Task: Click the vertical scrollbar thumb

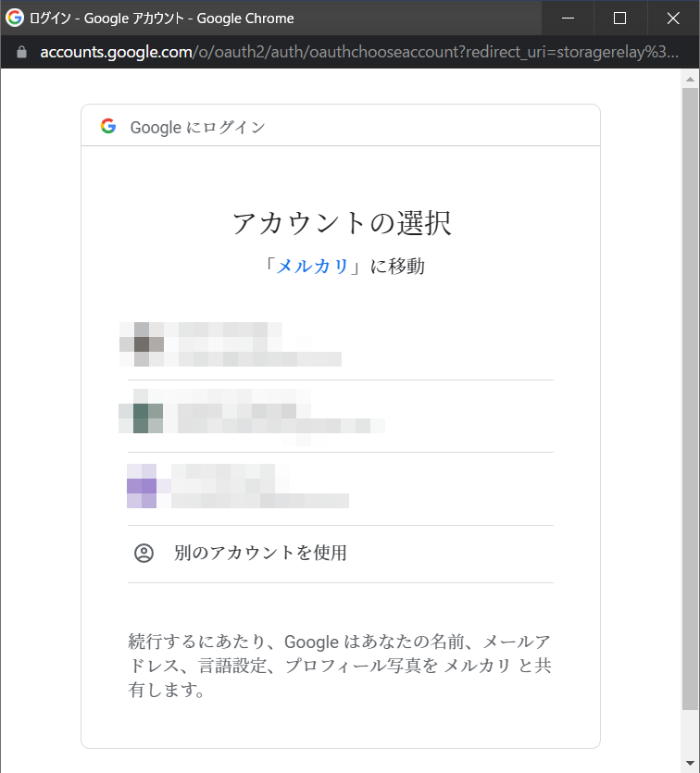Action: tap(690, 398)
